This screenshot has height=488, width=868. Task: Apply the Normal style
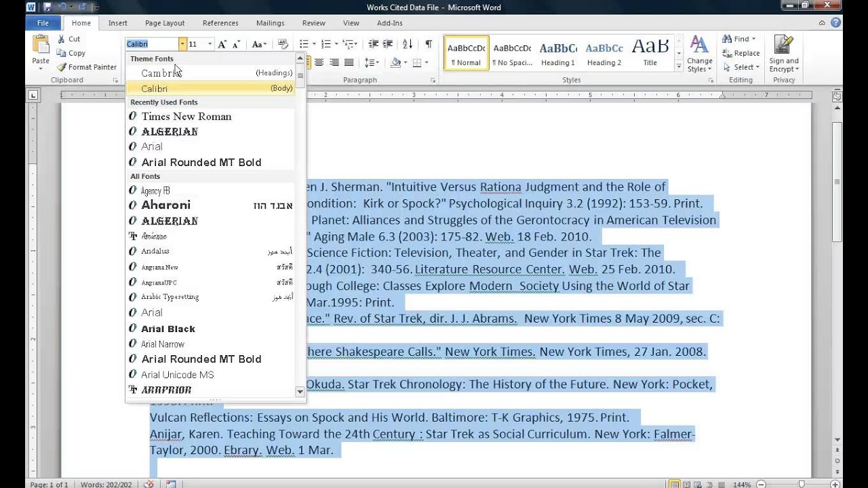(x=466, y=54)
